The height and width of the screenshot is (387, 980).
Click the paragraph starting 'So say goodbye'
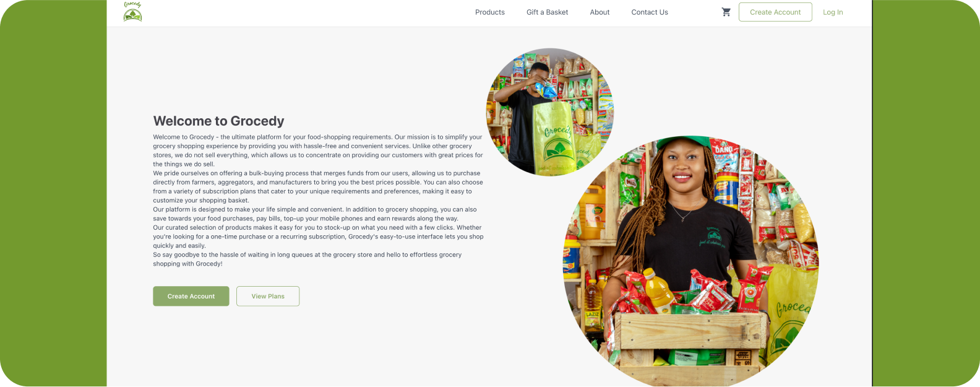(x=307, y=259)
